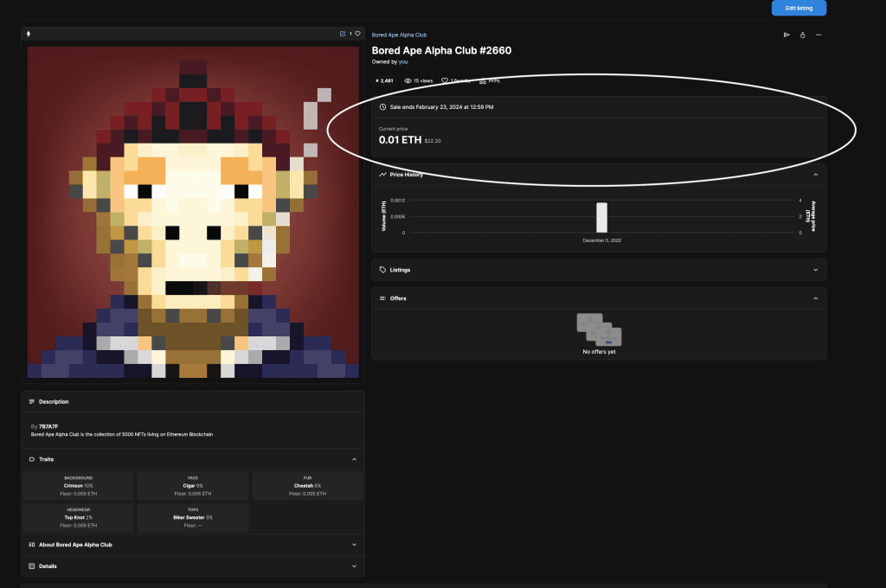The height and width of the screenshot is (588, 886).
Task: Select the Crimson background trait card
Action: 79,486
